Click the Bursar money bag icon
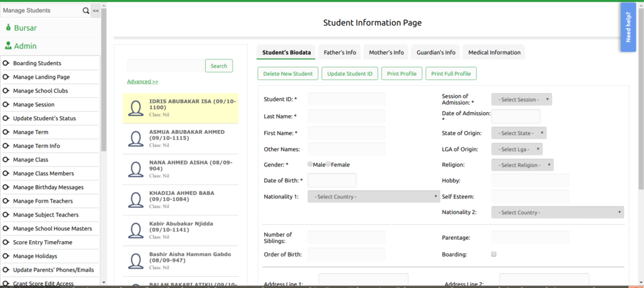The image size is (644, 288). (8, 28)
